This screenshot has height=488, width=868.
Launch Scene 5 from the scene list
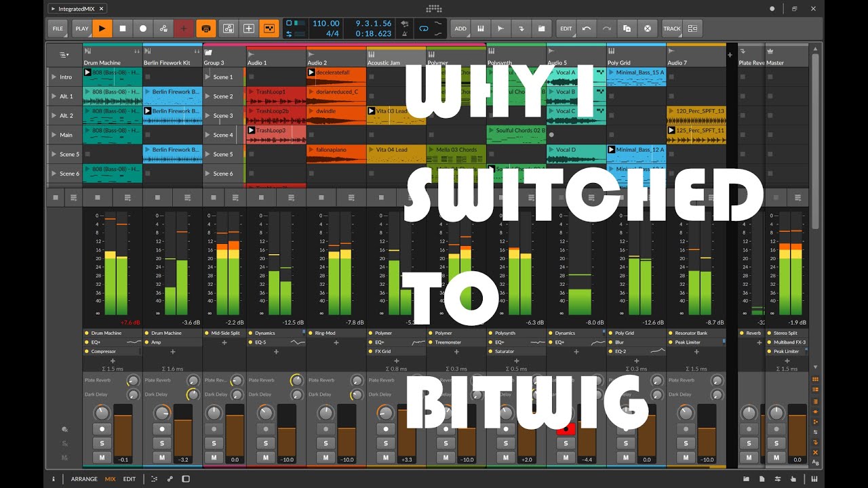54,154
